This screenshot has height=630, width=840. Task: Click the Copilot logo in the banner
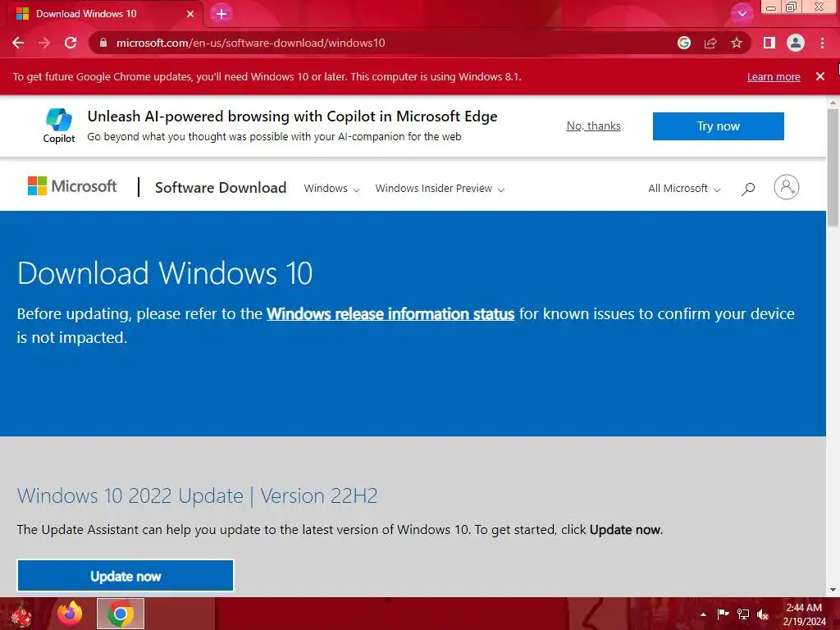pos(59,126)
